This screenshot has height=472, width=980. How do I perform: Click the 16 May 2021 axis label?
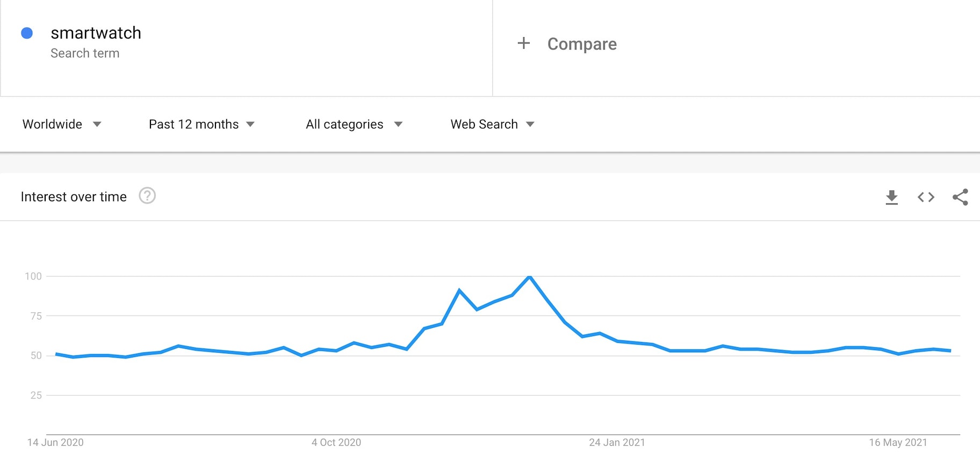898,442
